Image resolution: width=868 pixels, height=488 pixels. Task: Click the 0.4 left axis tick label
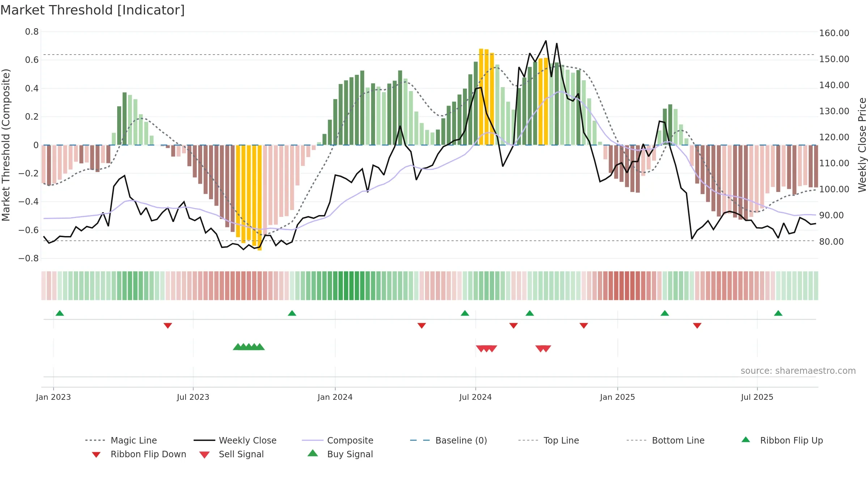tap(32, 89)
